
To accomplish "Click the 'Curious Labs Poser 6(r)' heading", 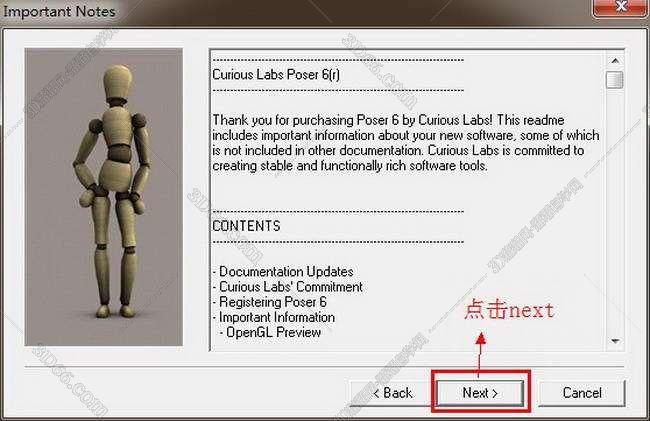I will point(276,75).
